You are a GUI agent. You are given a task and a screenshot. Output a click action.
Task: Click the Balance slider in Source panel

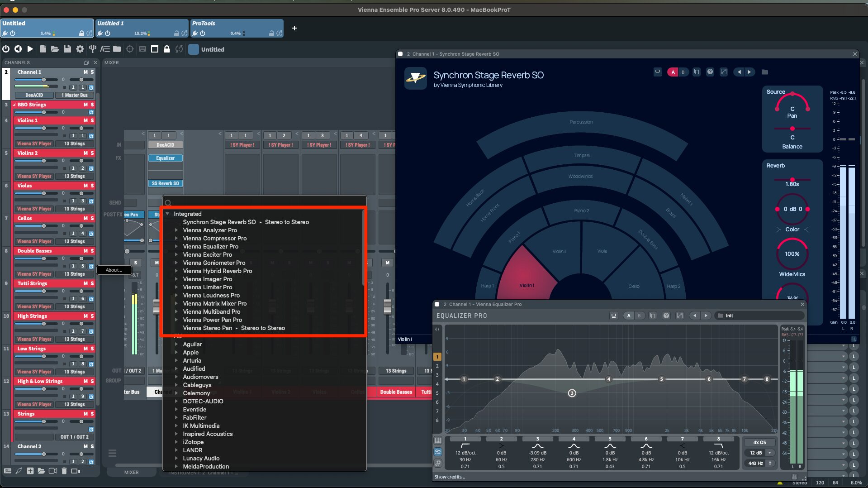pyautogui.click(x=792, y=129)
